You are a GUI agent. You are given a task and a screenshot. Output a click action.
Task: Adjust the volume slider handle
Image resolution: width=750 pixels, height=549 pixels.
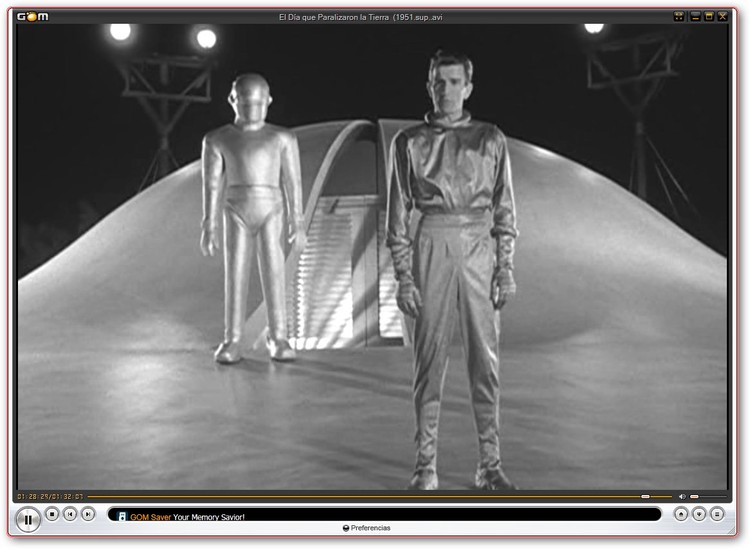(x=694, y=496)
